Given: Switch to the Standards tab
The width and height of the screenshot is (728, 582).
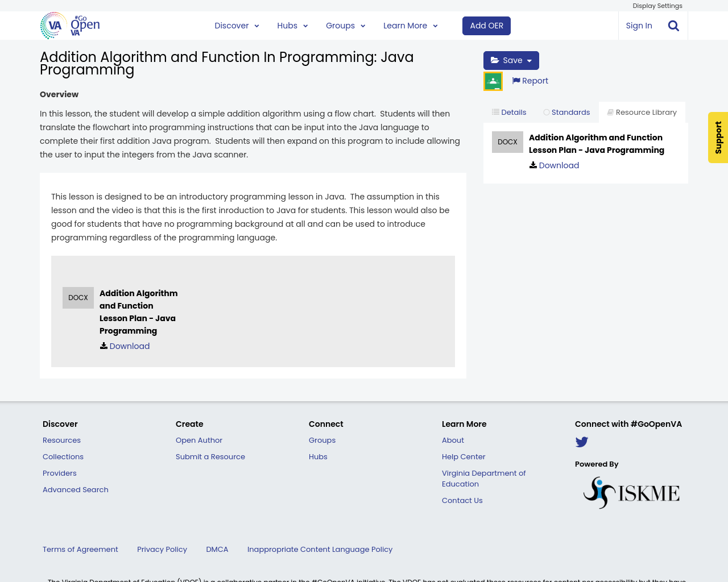Looking at the screenshot, I should point(566,113).
